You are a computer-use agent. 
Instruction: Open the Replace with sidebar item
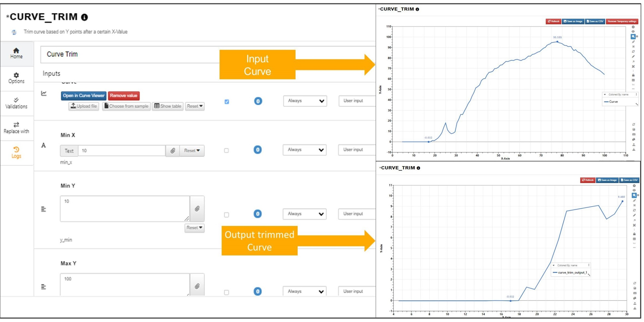[x=16, y=128]
